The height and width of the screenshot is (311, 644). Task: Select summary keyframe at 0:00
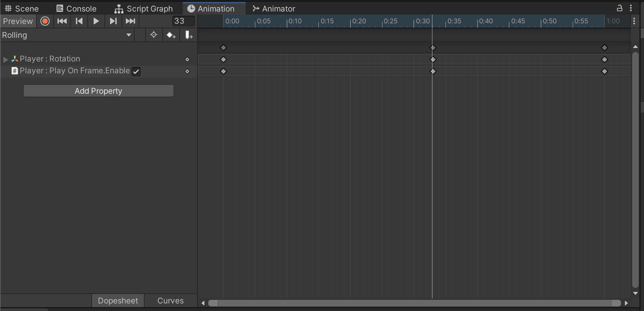pyautogui.click(x=223, y=48)
